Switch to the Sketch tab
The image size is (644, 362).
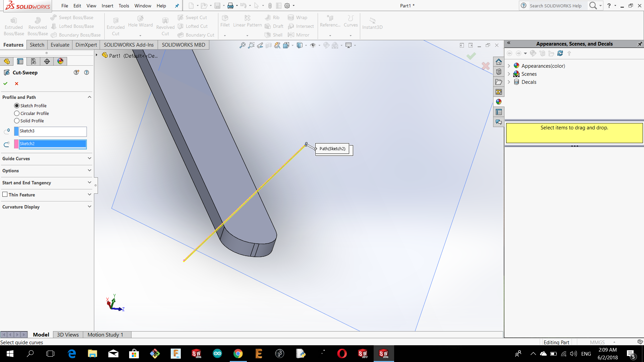click(37, 45)
